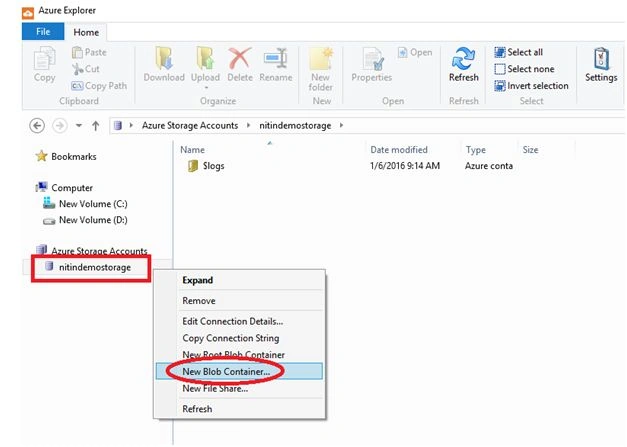Click the Copy Path button

coord(99,86)
